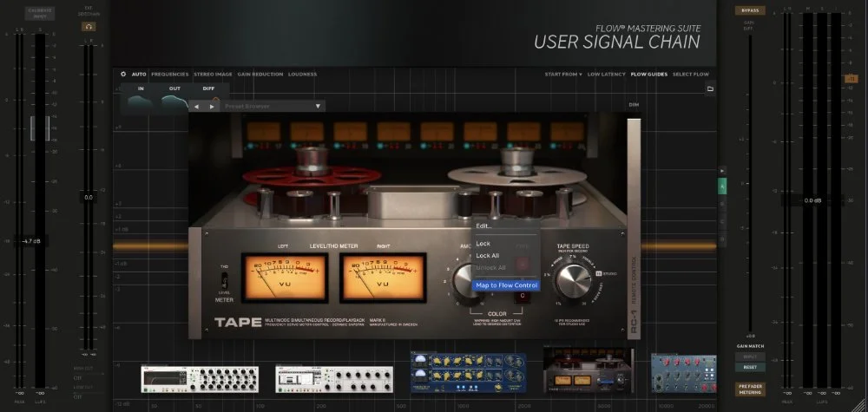Select the blue-grey EQ plugin thumbnail
The image size is (868, 412).
[684, 373]
